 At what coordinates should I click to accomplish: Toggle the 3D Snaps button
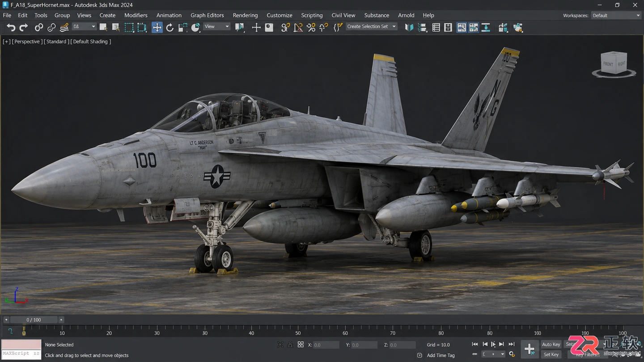[x=285, y=27]
